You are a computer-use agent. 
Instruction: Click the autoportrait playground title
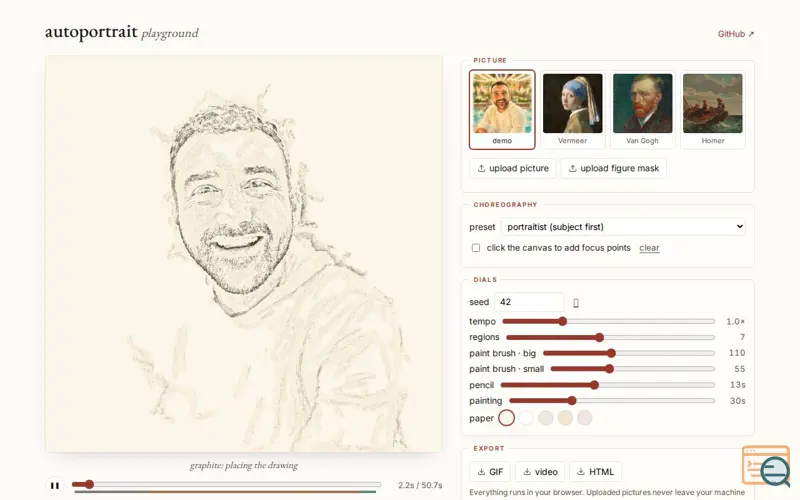click(x=121, y=32)
